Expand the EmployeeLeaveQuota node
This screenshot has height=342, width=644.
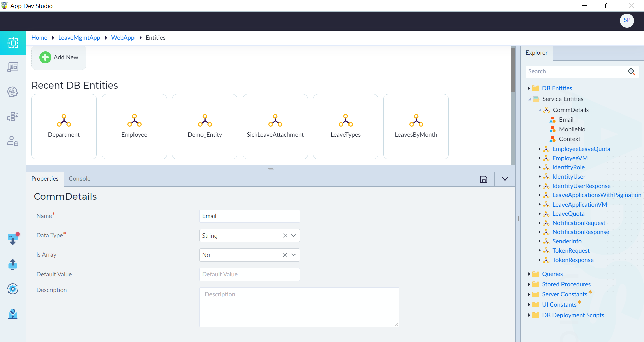[539, 149]
